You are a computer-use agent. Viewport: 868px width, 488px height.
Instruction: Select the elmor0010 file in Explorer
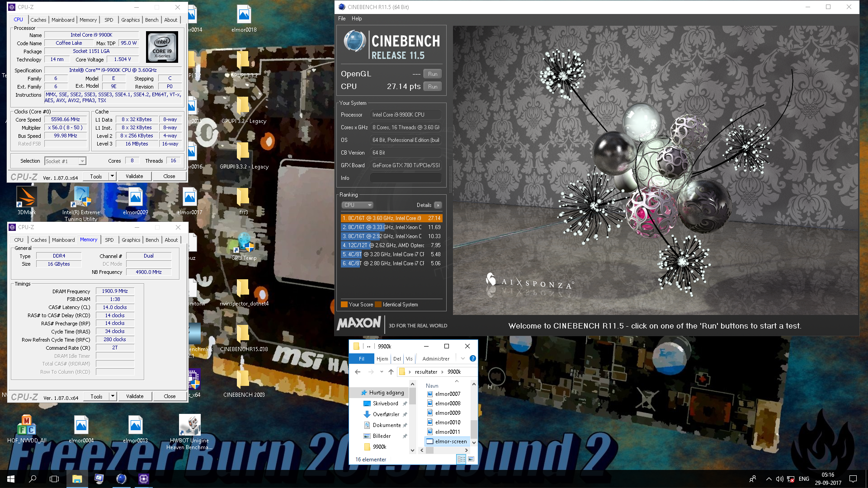click(444, 422)
